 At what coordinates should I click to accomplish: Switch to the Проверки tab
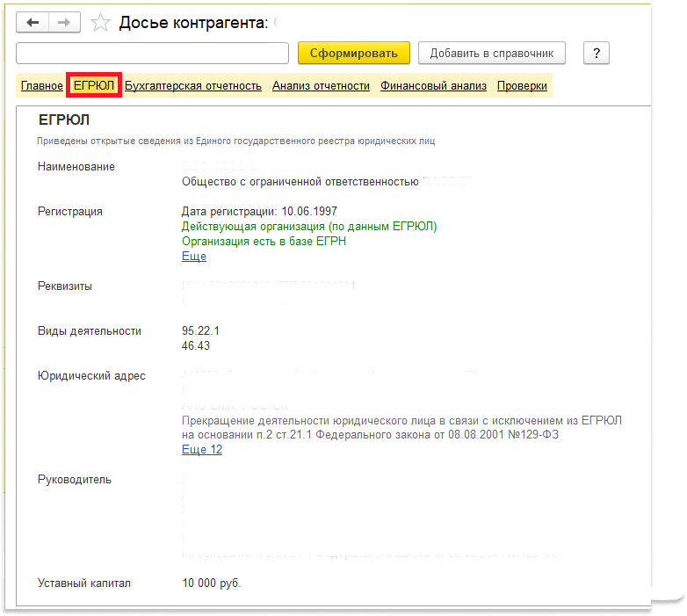522,86
